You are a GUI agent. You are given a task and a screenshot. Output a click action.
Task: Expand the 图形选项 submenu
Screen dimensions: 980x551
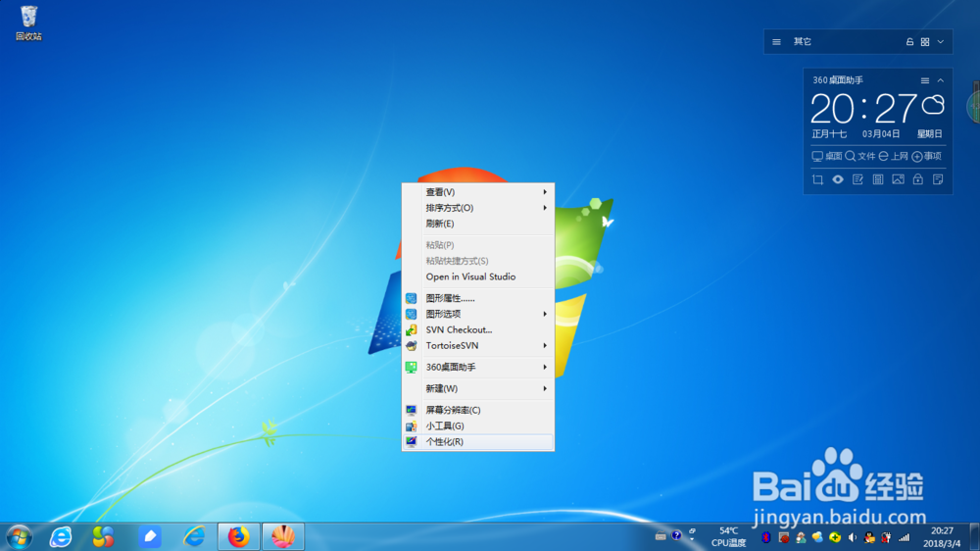(x=478, y=314)
